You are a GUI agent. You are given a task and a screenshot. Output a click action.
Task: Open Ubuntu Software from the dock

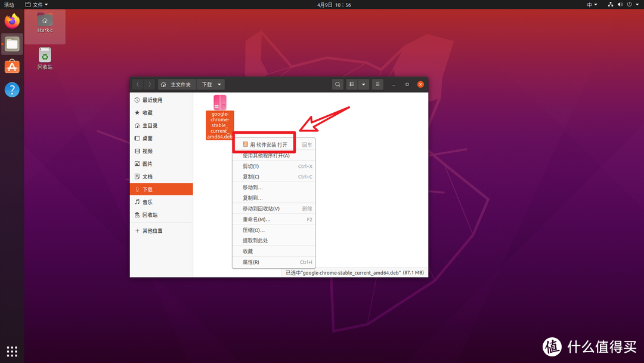point(11,66)
